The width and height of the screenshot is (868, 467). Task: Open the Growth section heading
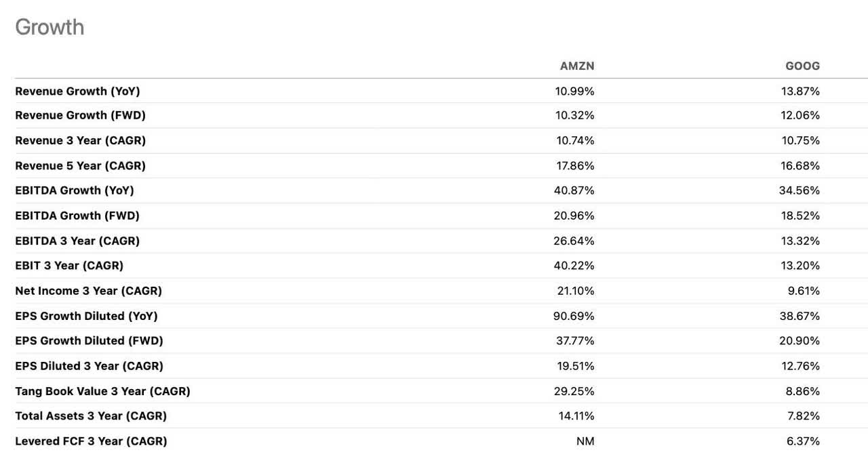point(50,27)
